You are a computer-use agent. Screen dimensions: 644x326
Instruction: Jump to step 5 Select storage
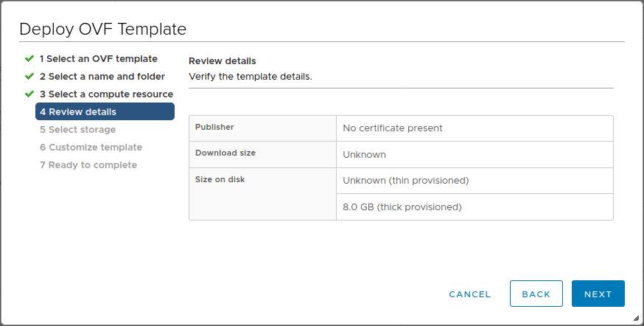pos(77,129)
